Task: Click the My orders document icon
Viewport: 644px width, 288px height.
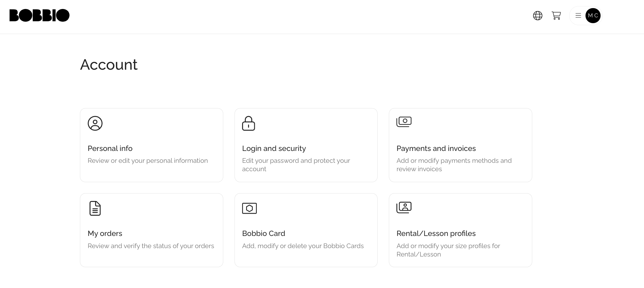Action: (x=95, y=208)
